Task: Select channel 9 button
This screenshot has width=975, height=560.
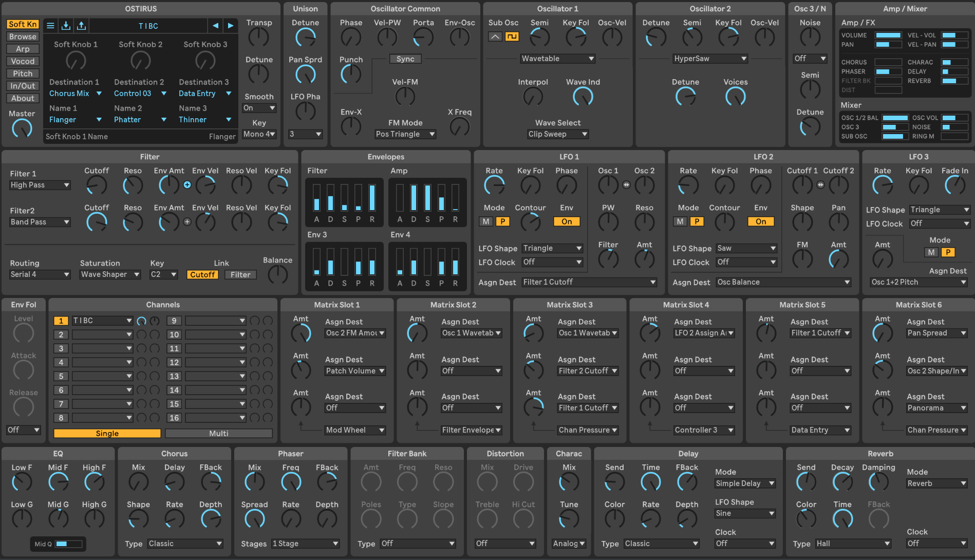Action: (174, 321)
